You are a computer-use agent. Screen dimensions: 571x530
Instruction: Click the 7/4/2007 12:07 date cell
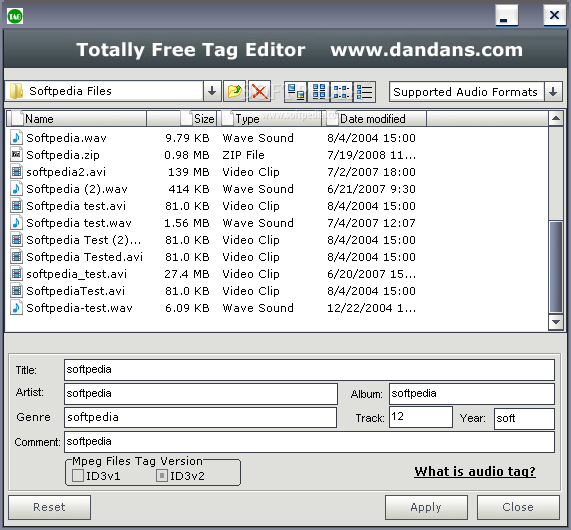tap(371, 223)
